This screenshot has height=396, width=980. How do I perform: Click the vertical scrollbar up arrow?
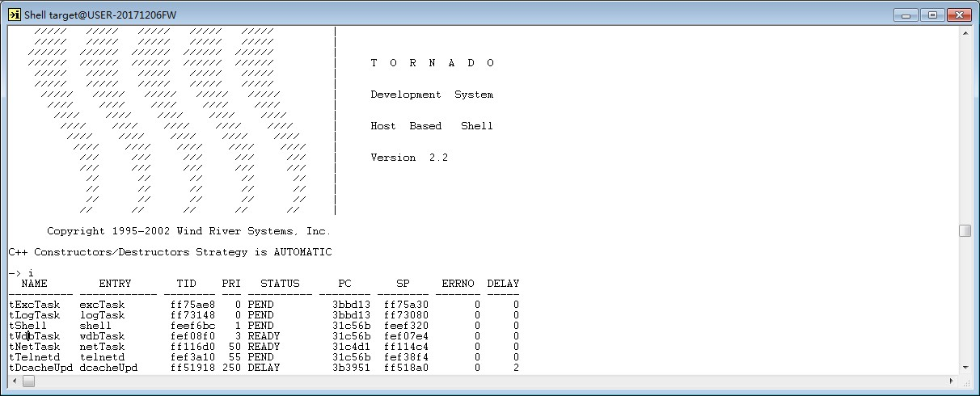click(x=965, y=33)
